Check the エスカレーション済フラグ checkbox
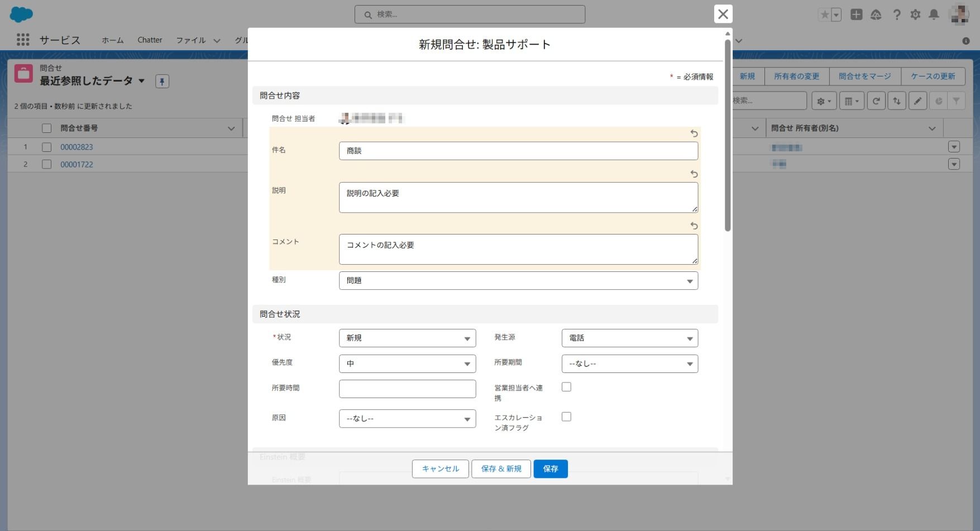 pos(566,417)
